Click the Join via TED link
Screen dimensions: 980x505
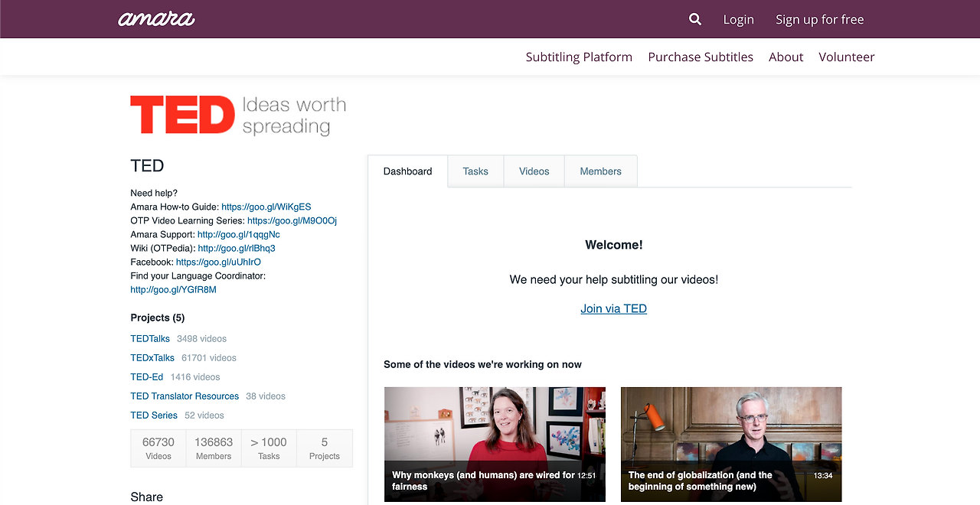click(614, 308)
